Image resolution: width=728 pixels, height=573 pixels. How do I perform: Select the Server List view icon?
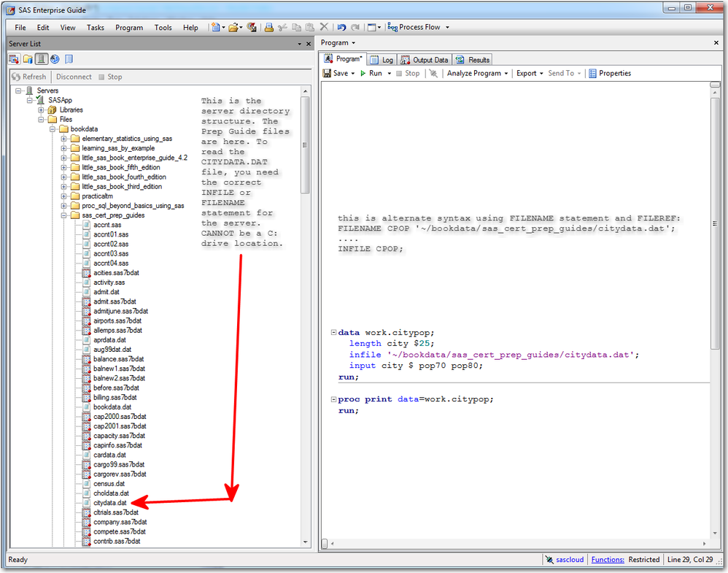click(x=42, y=59)
